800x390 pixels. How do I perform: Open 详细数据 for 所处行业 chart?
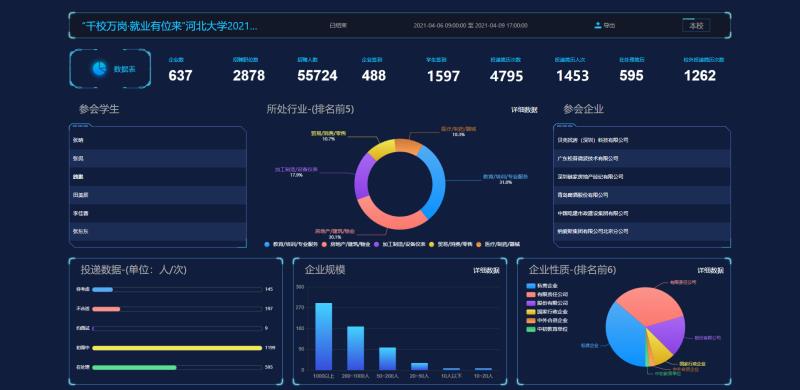524,110
